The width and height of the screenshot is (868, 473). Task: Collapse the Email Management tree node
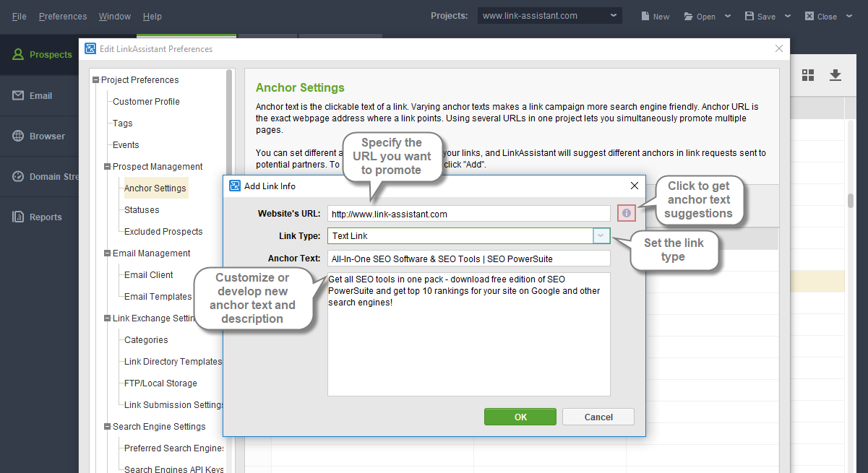click(108, 253)
